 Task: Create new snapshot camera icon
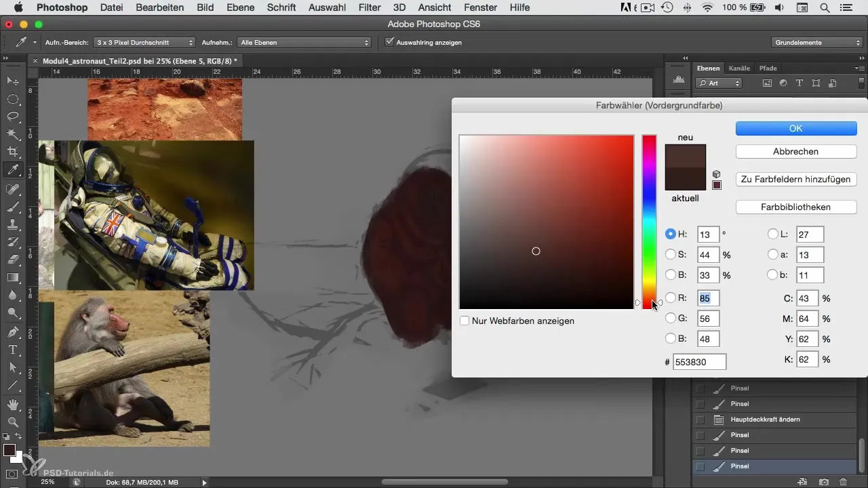coord(823,482)
